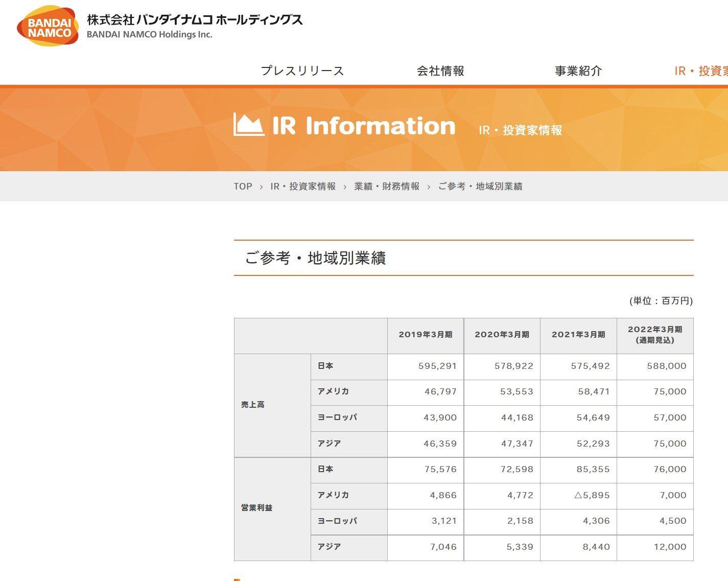Click the ご参考・地域別業績 page heading
728x581 pixels.
tap(315, 258)
